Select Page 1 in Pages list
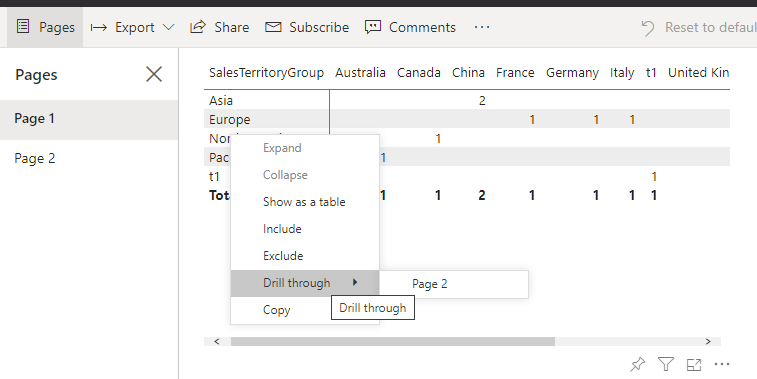 coord(89,119)
